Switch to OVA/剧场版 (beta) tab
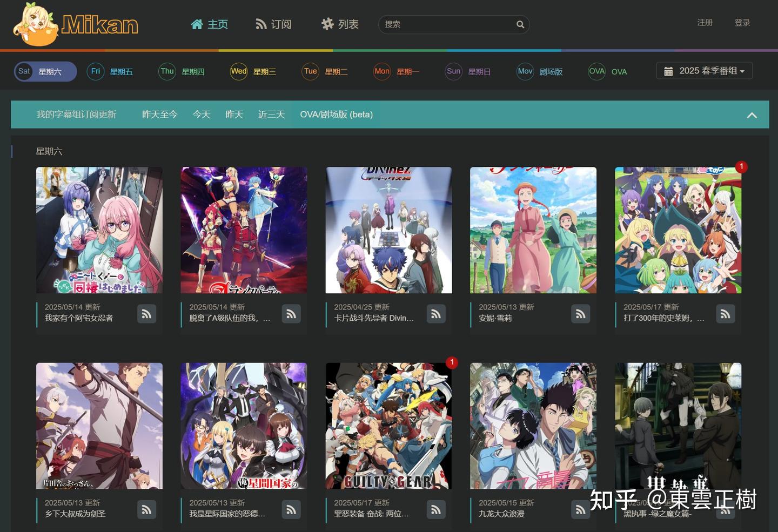This screenshot has width=778, height=532. 337,115
